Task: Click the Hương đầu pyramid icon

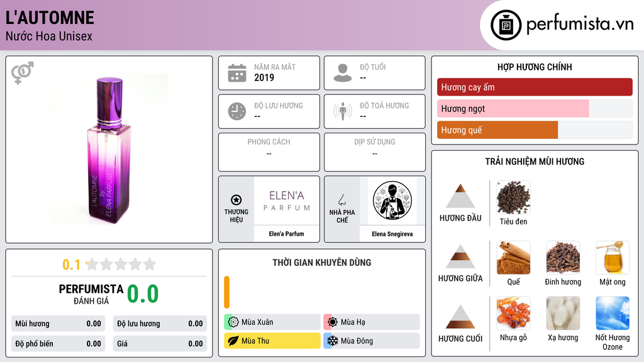Action: coord(460,196)
